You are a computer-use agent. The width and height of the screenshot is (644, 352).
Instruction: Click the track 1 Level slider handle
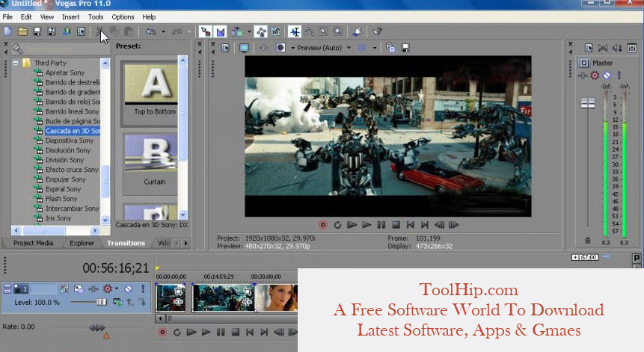[x=101, y=303]
